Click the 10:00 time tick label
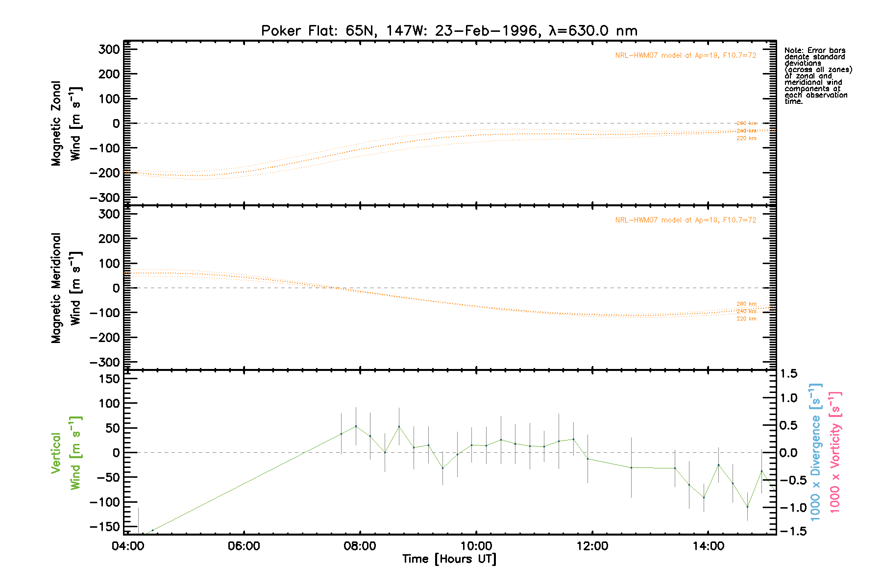The image size is (882, 588). click(476, 546)
